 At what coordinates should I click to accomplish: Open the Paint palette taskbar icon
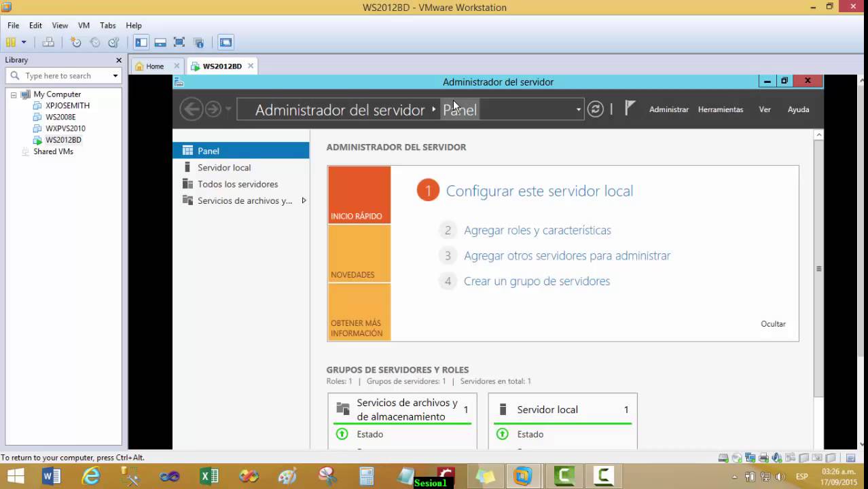pos(288,476)
